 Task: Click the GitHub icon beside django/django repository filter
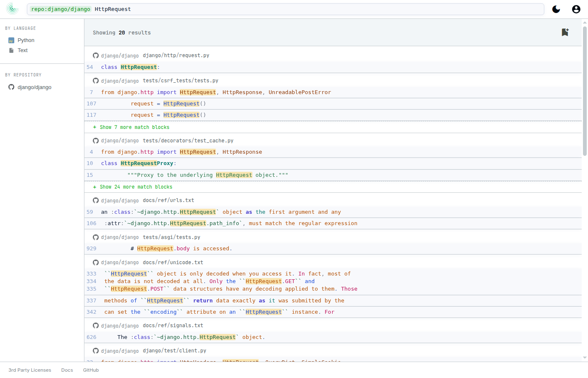click(x=11, y=87)
